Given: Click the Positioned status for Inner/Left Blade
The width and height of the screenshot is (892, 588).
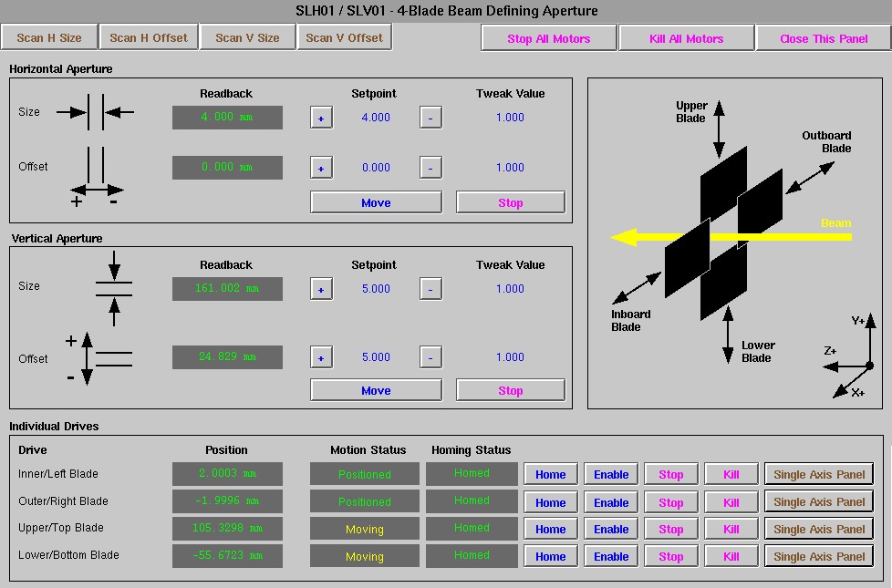Looking at the screenshot, I should point(365,474).
